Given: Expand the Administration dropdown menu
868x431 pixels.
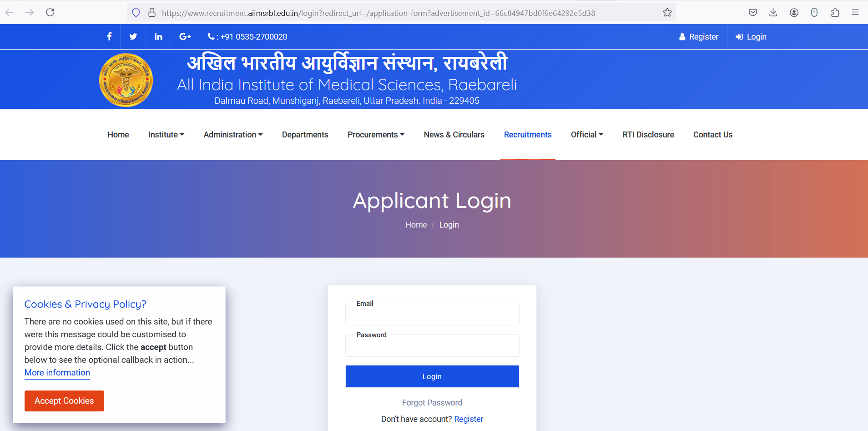Looking at the screenshot, I should click(x=233, y=135).
